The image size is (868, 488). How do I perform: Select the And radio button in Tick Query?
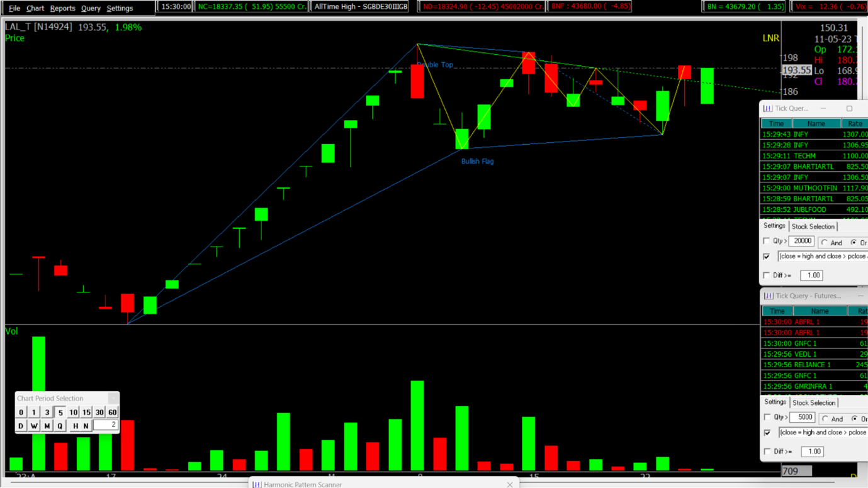coord(825,243)
